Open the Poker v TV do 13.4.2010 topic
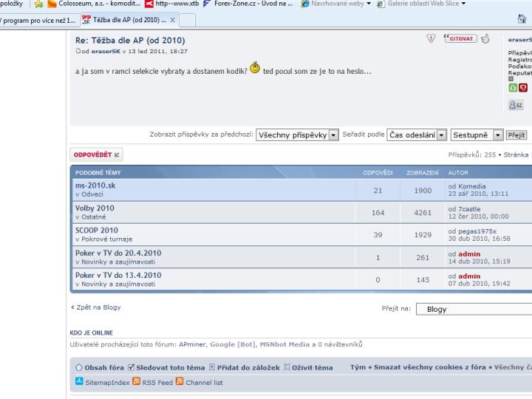The height and width of the screenshot is (399, 532). tap(118, 275)
